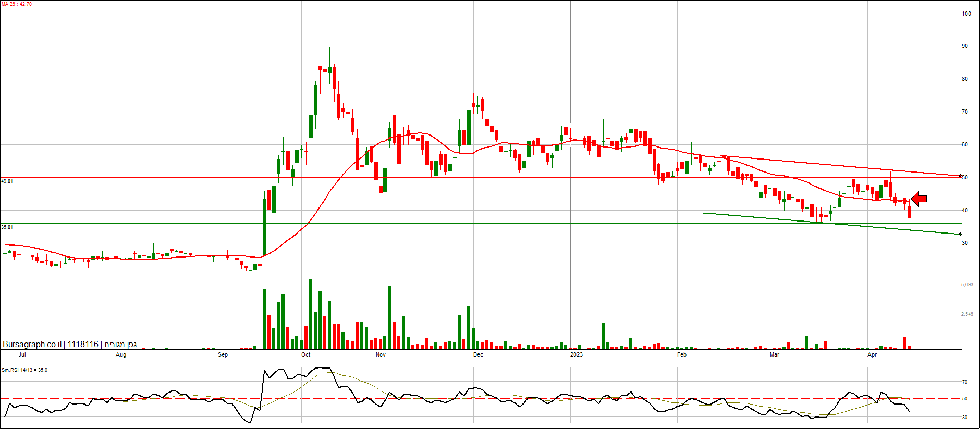Select the Sm.RSI 14/13 indicator label
The width and height of the screenshot is (980, 429).
pyautogui.click(x=24, y=370)
